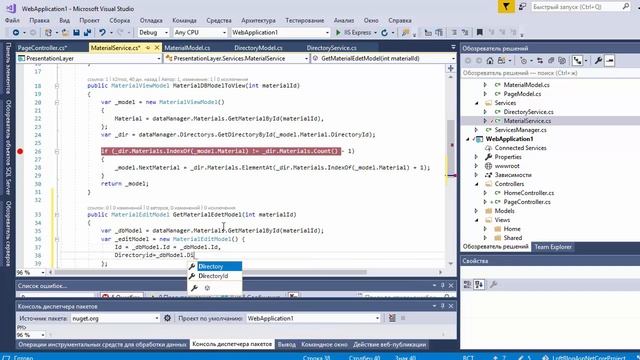Pin the MaterialService.cs tab

tap(148, 48)
